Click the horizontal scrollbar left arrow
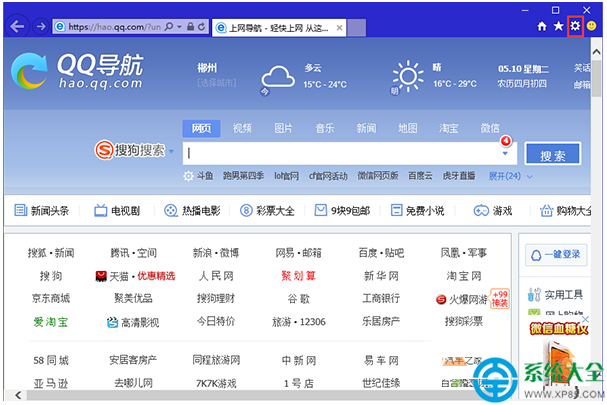 click(18, 395)
